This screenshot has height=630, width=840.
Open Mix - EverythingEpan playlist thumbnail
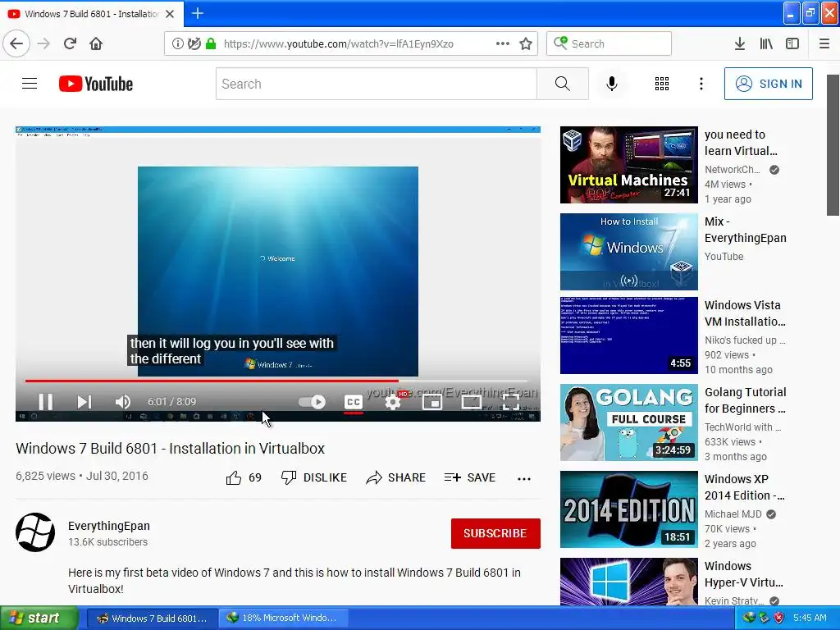pyautogui.click(x=629, y=252)
